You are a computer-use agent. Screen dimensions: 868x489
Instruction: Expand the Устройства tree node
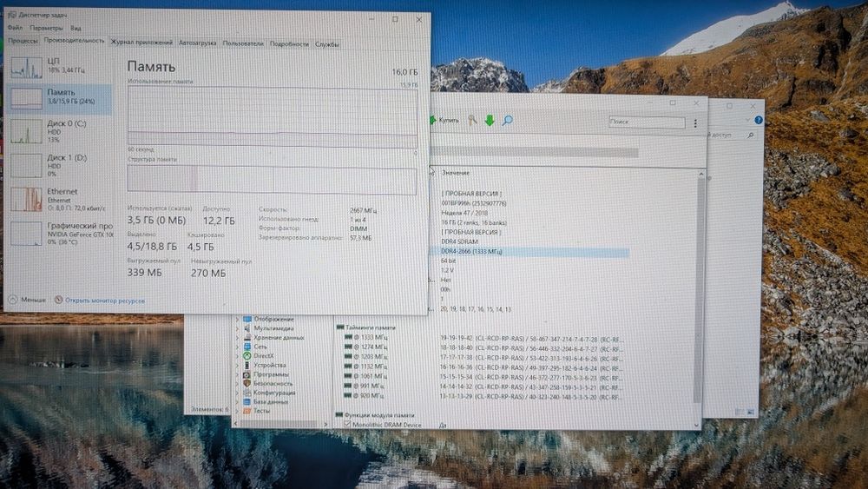(x=237, y=365)
